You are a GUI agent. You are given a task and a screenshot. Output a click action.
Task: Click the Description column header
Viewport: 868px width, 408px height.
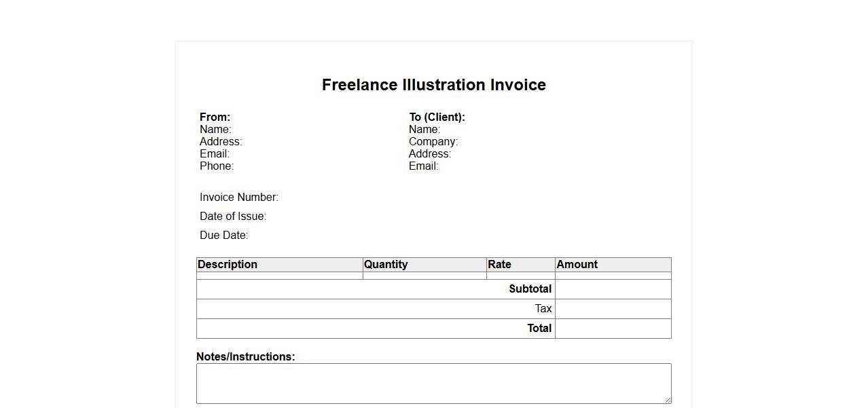228,265
